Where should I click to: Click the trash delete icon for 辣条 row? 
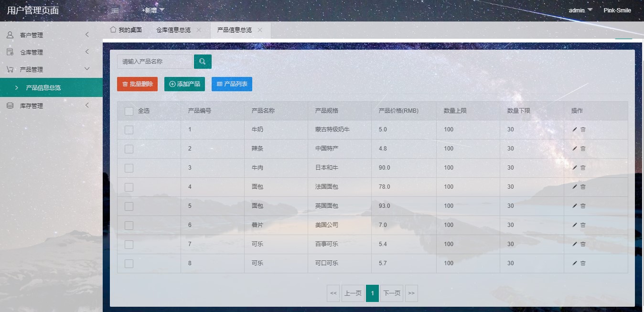[583, 149]
